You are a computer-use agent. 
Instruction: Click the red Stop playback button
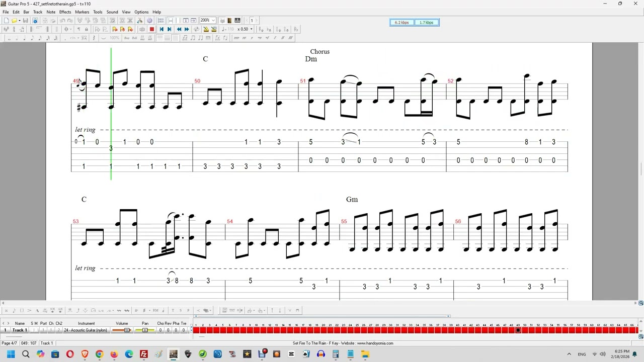pos(151,29)
